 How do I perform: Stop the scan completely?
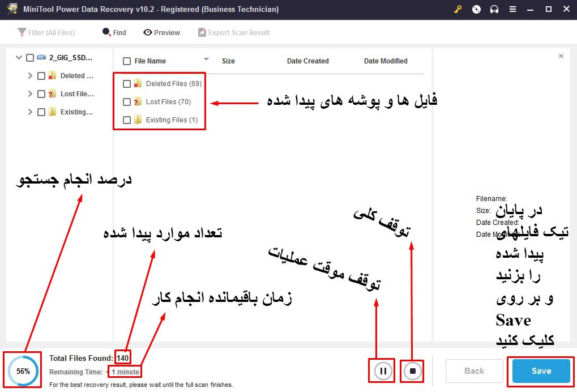412,371
